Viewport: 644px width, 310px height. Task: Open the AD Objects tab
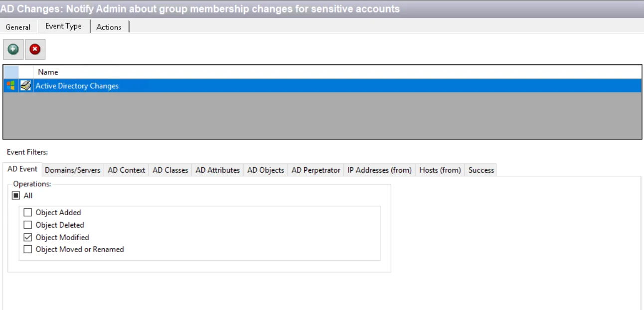click(x=266, y=170)
